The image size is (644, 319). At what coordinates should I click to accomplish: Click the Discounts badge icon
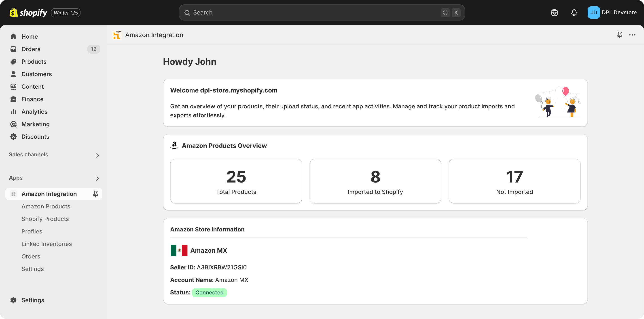pyautogui.click(x=13, y=137)
